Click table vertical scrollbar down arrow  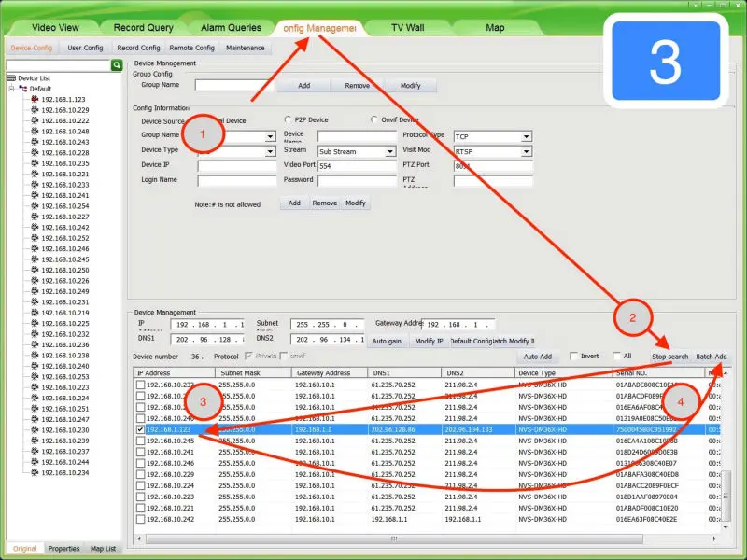coord(726,527)
